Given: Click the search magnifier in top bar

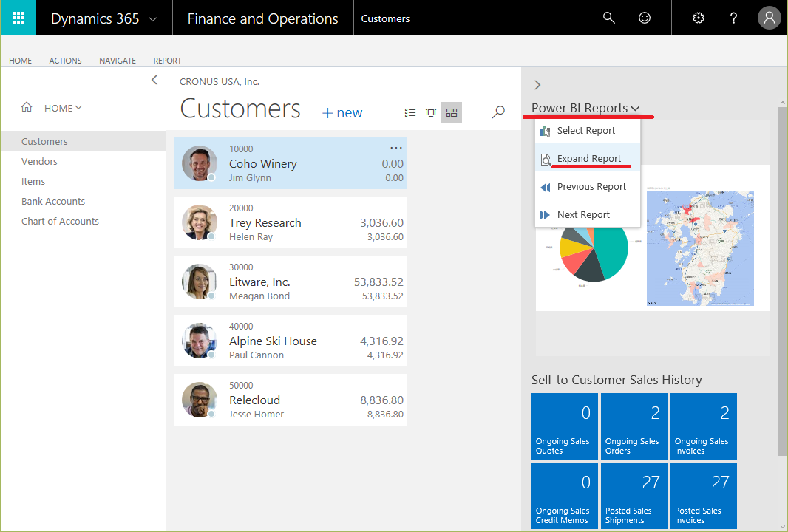Looking at the screenshot, I should [x=608, y=18].
